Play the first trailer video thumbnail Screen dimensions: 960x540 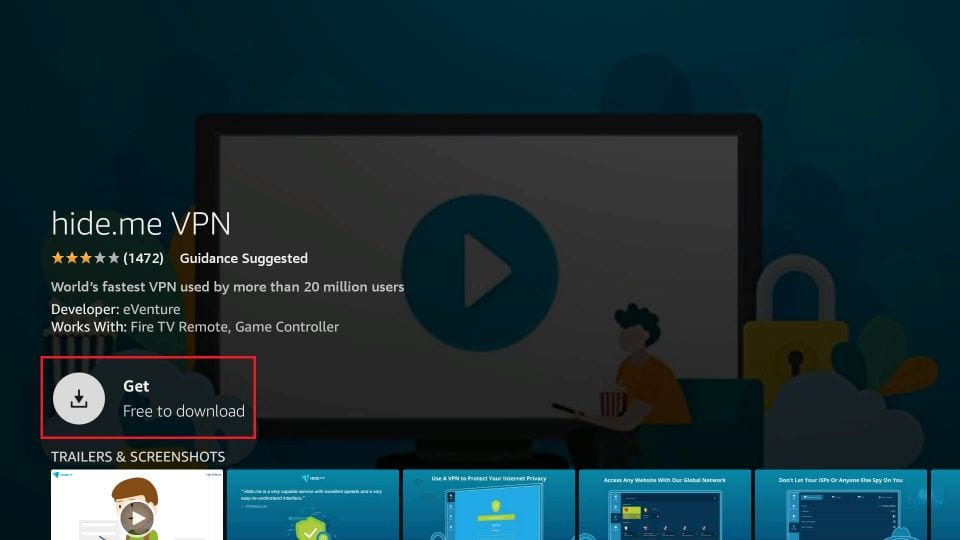click(x=137, y=505)
